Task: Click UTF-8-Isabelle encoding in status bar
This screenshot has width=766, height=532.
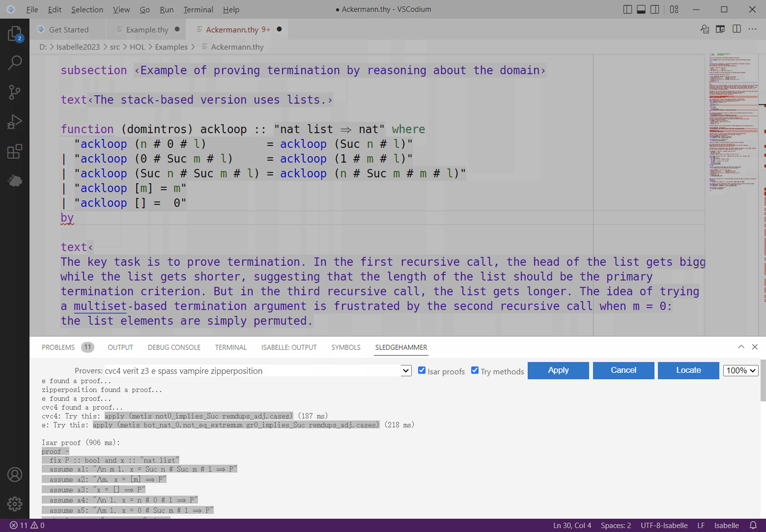Action: 664,525
